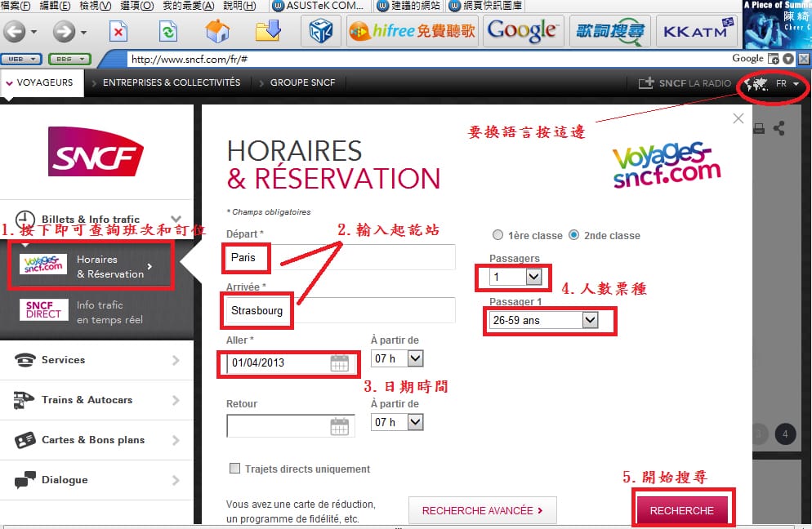Click the cube icon in browser toolbar
Viewport: 812px width, 529px height.
pyautogui.click(x=321, y=32)
